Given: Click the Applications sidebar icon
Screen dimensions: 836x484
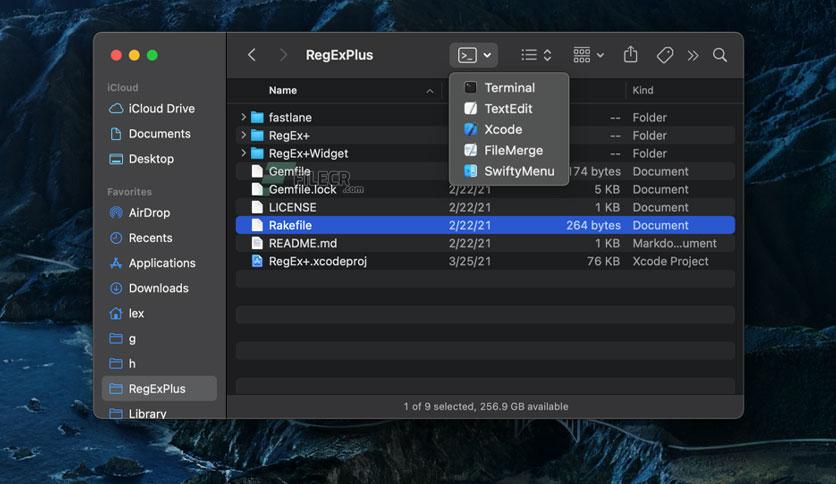Looking at the screenshot, I should click(116, 263).
